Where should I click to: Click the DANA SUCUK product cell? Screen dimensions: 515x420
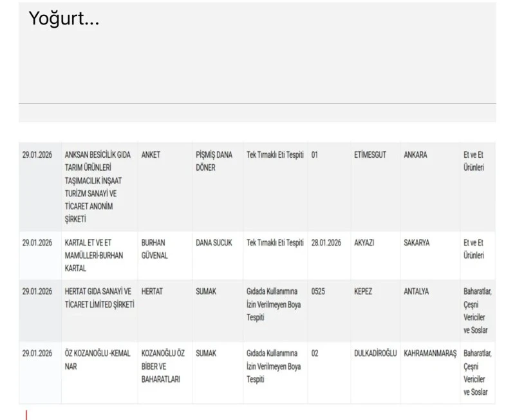coord(214,243)
